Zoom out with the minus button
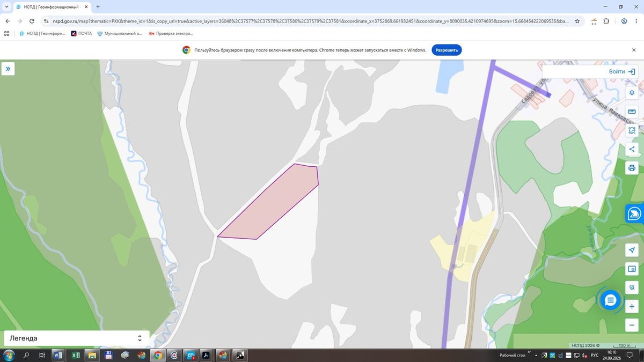 632,325
